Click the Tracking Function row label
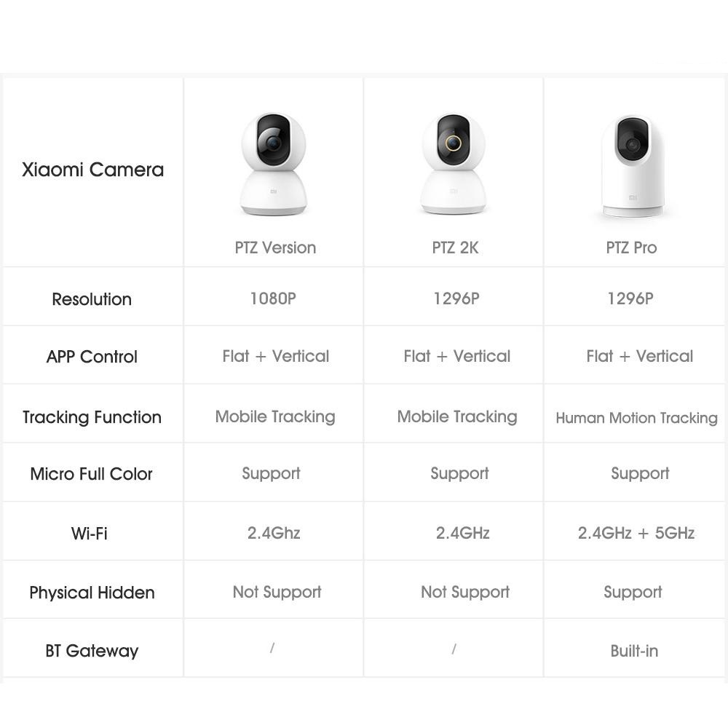The width and height of the screenshot is (728, 728). pyautogui.click(x=92, y=417)
